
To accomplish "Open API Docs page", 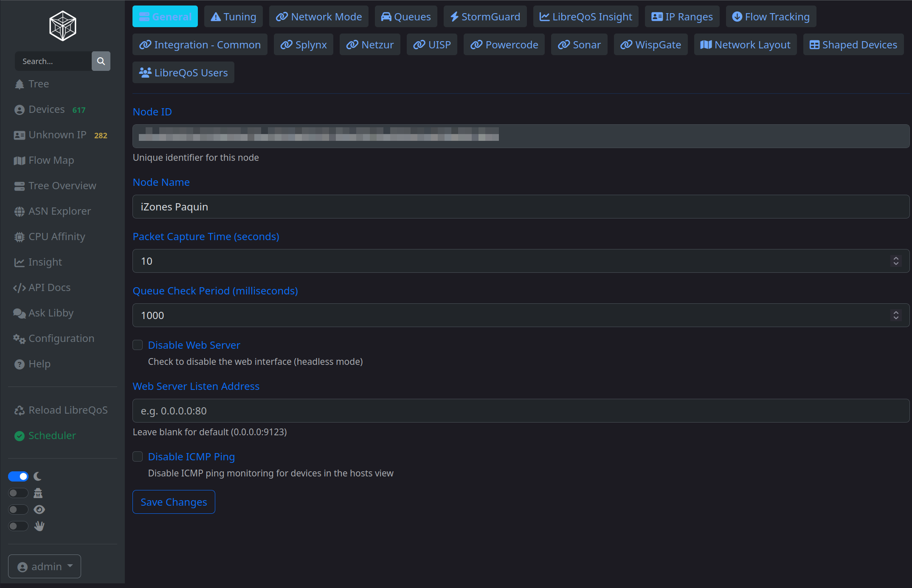I will pos(42,288).
